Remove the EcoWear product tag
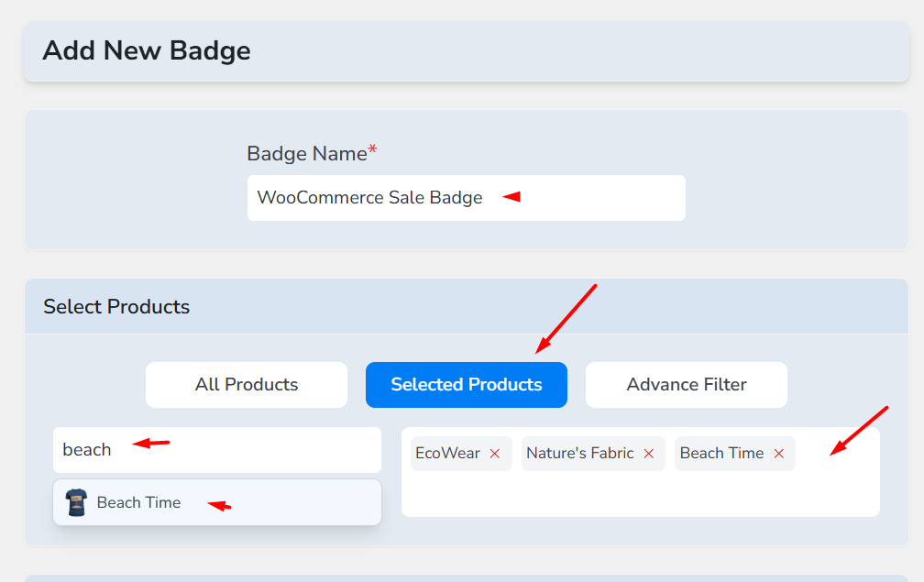 click(x=495, y=454)
